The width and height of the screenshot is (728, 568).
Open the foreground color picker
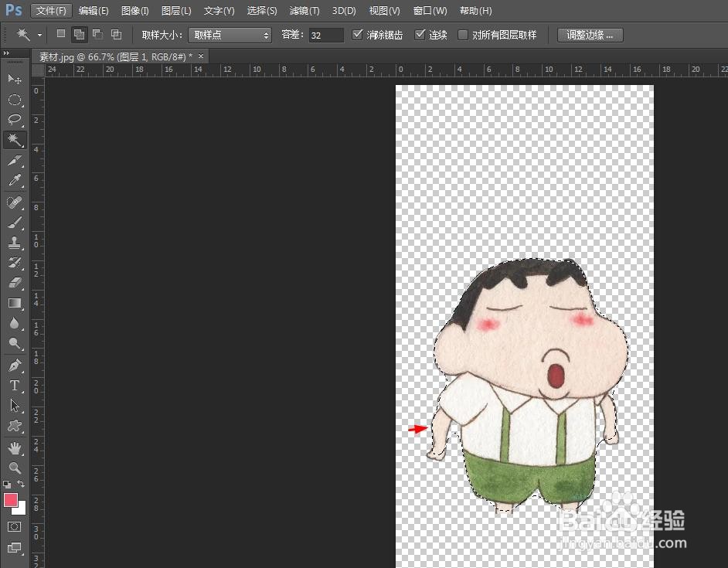click(10, 500)
